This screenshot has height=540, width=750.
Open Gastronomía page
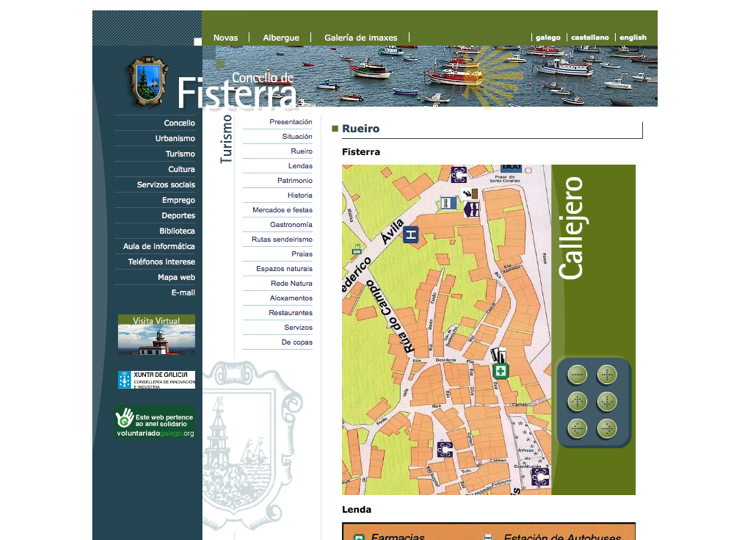(x=291, y=224)
